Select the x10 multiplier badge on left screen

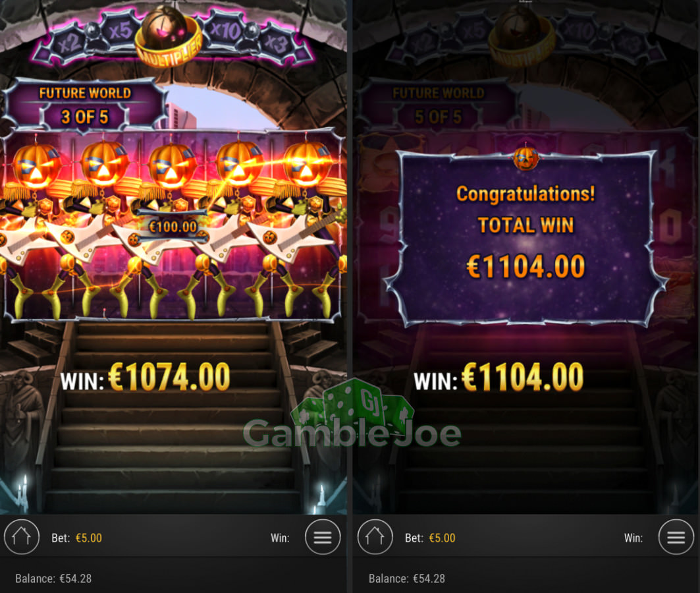(225, 31)
